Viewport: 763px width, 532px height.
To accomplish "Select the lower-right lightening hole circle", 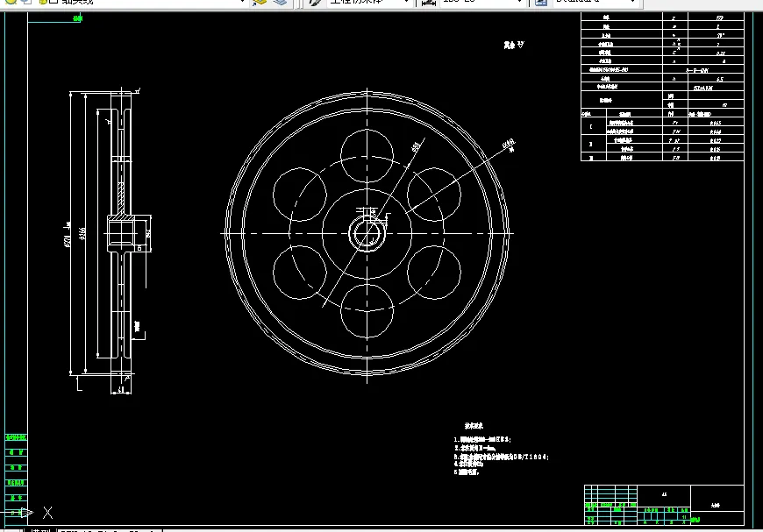I will [434, 273].
